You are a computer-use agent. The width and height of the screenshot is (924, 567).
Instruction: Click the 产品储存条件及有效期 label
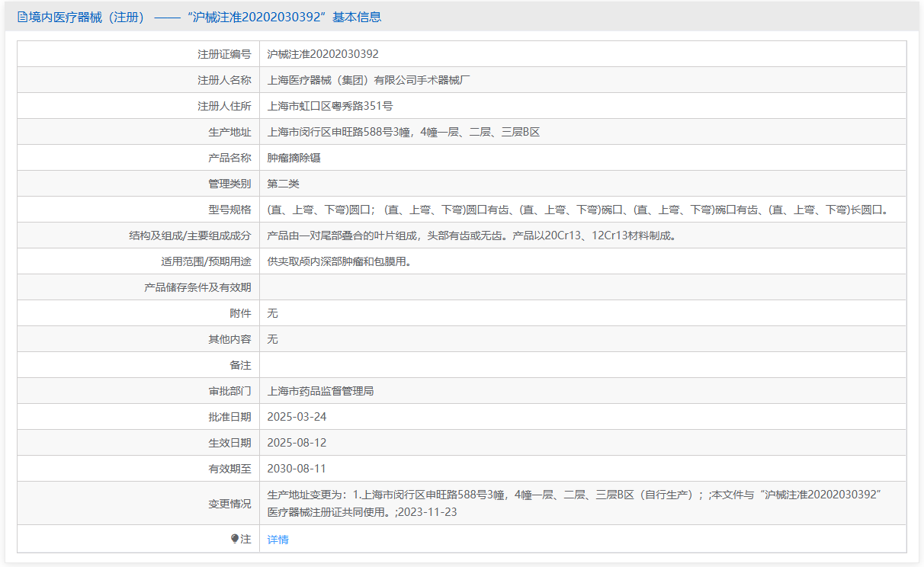[197, 287]
